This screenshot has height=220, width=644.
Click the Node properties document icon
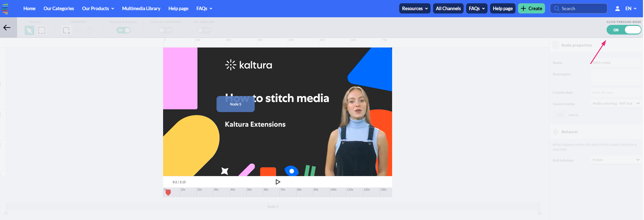(x=555, y=45)
